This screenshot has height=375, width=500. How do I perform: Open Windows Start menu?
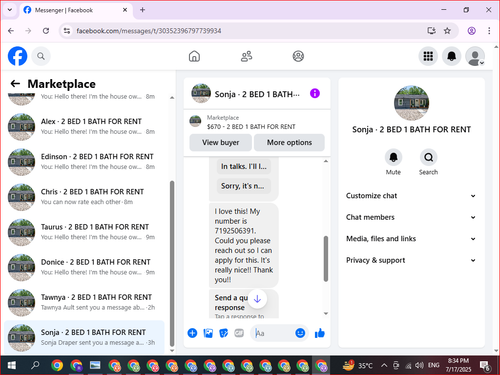click(11, 365)
